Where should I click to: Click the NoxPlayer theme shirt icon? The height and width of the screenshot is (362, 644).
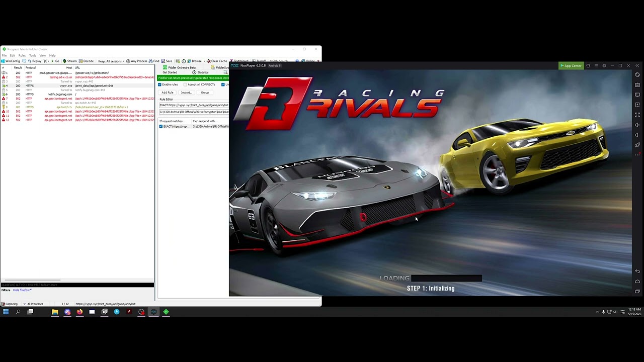point(588,66)
